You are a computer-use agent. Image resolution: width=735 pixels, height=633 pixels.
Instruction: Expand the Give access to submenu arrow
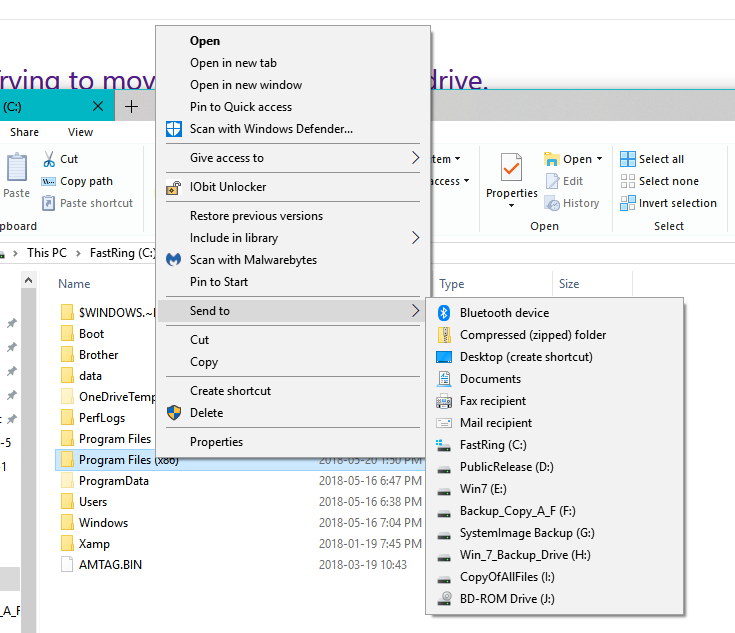point(415,158)
